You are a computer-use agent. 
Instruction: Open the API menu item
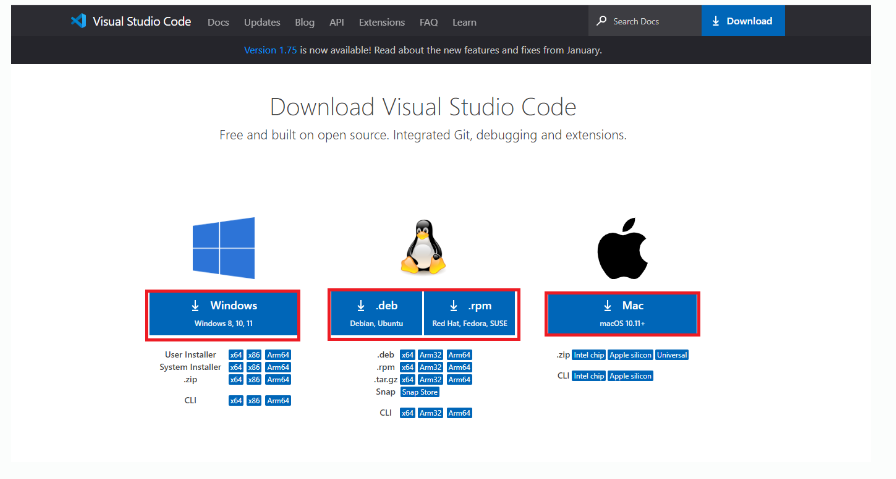click(x=337, y=22)
